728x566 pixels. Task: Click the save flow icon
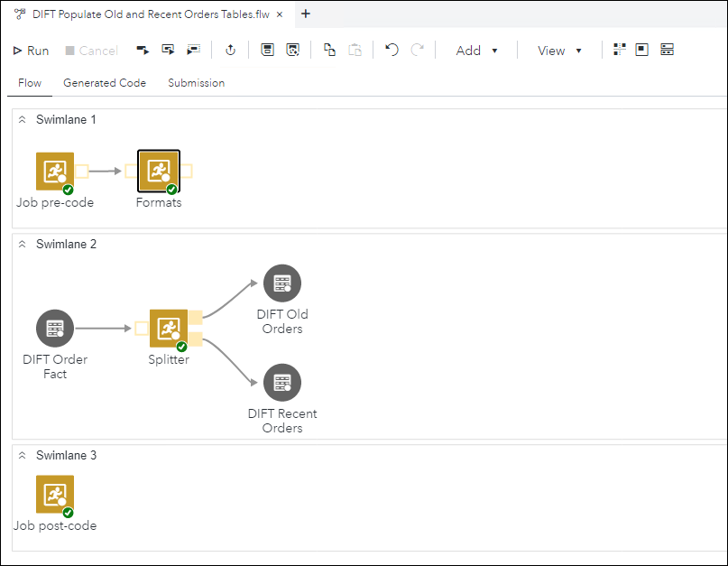[267, 50]
